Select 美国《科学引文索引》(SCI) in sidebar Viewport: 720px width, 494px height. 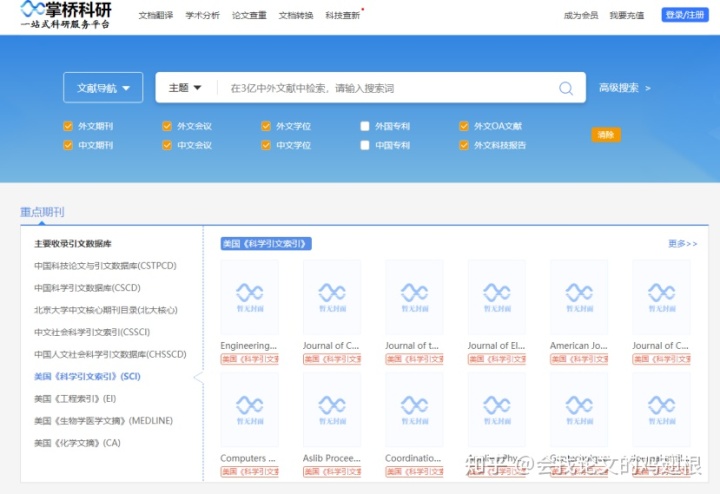(87, 376)
